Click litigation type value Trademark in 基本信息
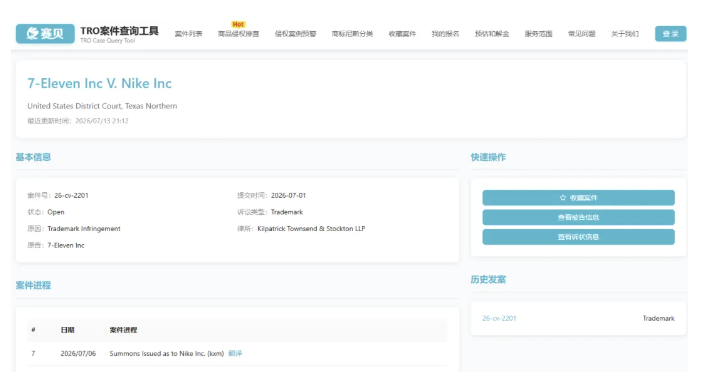The width and height of the screenshot is (708, 385). click(287, 212)
